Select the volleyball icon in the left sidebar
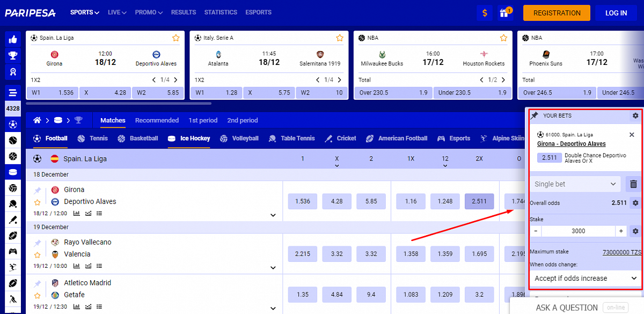The width and height of the screenshot is (644, 314). 13,188
